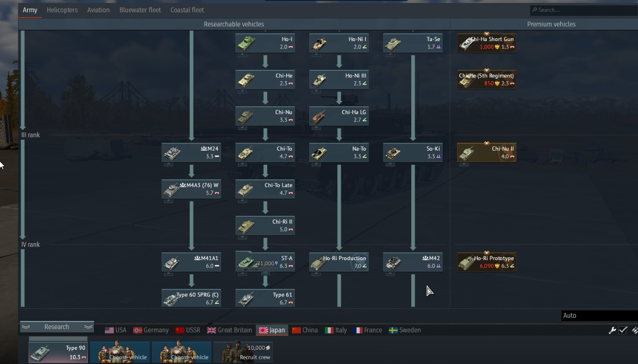
Task: Open the wrench settings icon
Action: 612,330
